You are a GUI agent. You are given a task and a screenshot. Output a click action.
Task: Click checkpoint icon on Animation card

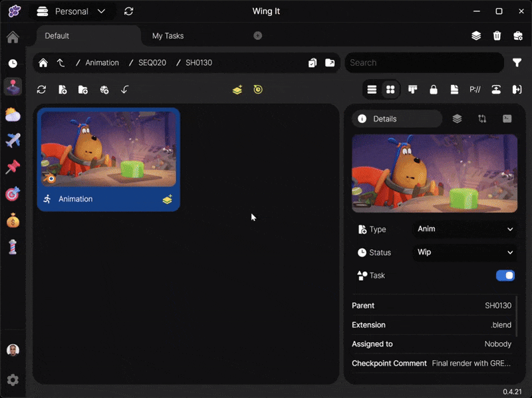[x=168, y=199]
